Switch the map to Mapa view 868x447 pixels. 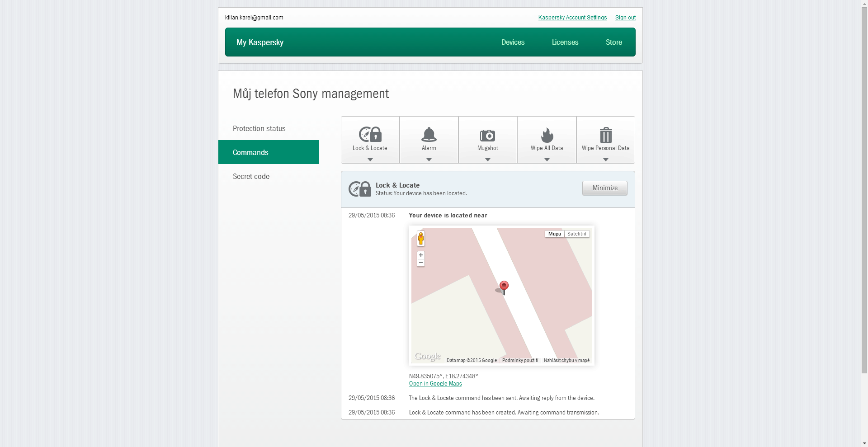555,234
